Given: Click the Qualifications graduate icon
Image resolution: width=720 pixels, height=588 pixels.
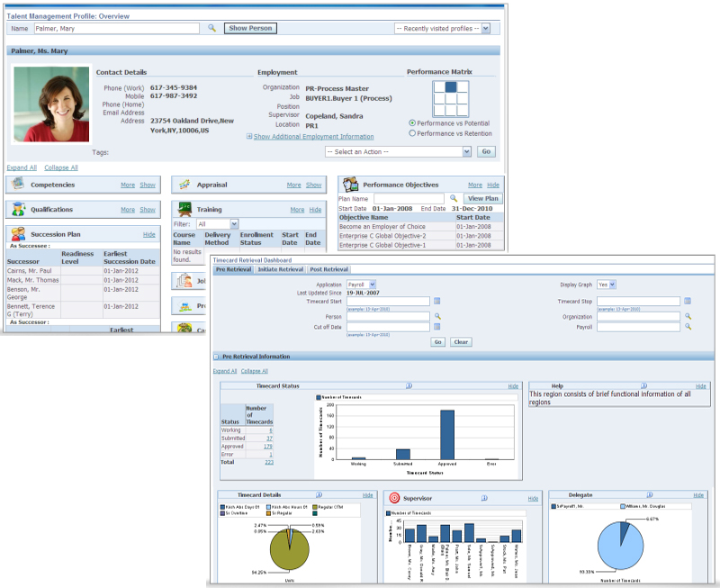Looking at the screenshot, I should tap(19, 209).
